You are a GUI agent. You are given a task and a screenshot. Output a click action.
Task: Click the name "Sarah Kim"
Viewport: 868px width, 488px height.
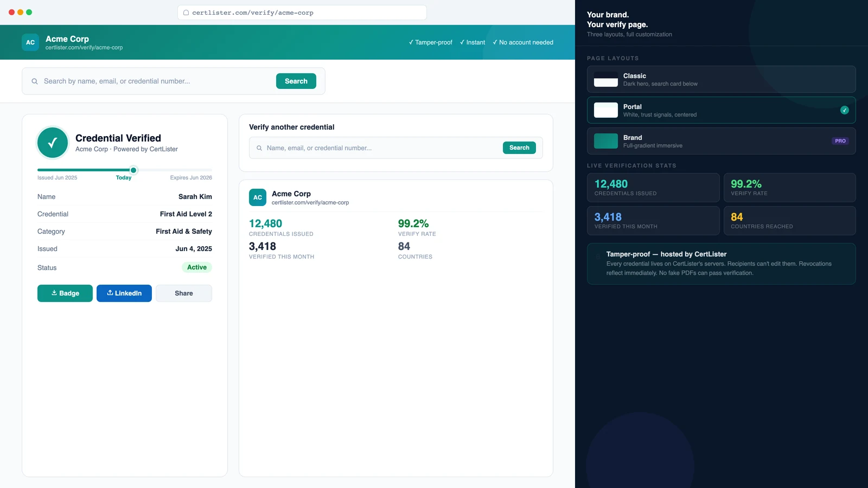point(195,197)
